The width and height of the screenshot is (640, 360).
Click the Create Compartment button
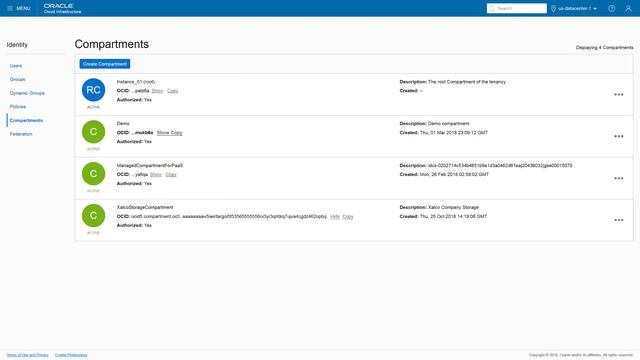point(105,64)
